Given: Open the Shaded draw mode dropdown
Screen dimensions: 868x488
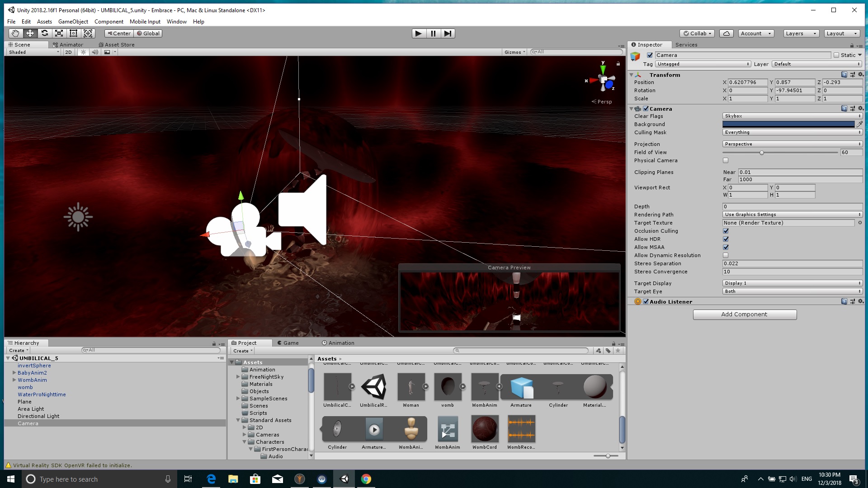Looking at the screenshot, I should [x=33, y=52].
